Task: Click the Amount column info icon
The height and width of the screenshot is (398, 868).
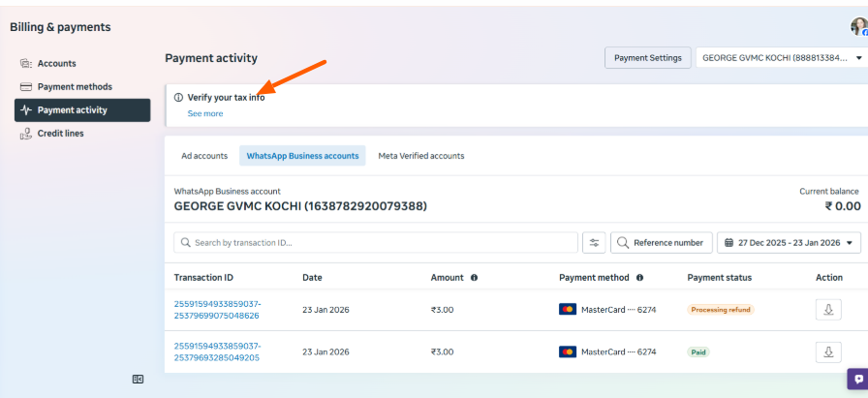Action: (474, 278)
